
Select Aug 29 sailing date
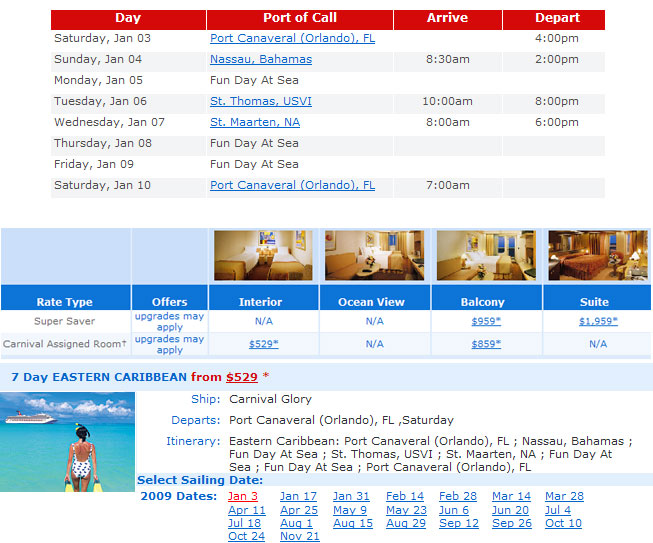[406, 523]
